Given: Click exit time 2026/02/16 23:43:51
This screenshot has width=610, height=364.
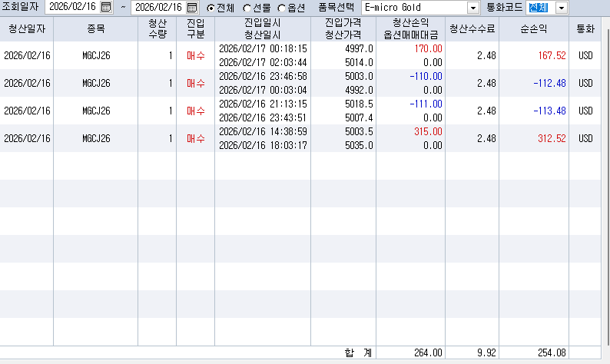Looking at the screenshot, I should pyautogui.click(x=263, y=117).
